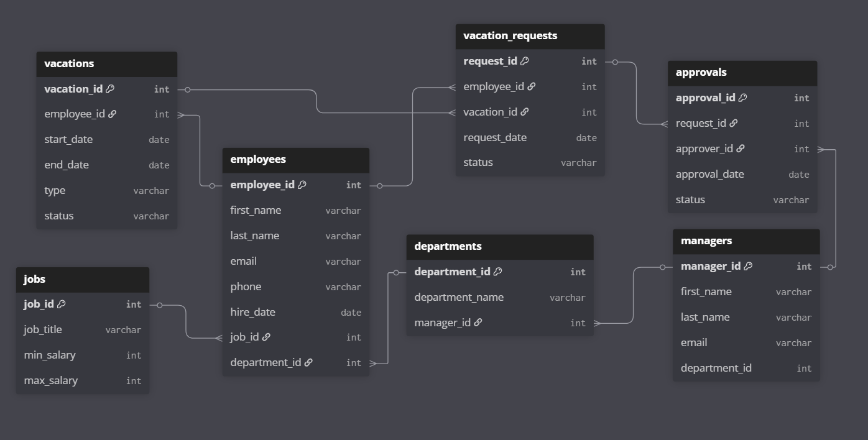Click the primary key icon beside vacation_id
This screenshot has width=868, height=440.
pos(110,89)
